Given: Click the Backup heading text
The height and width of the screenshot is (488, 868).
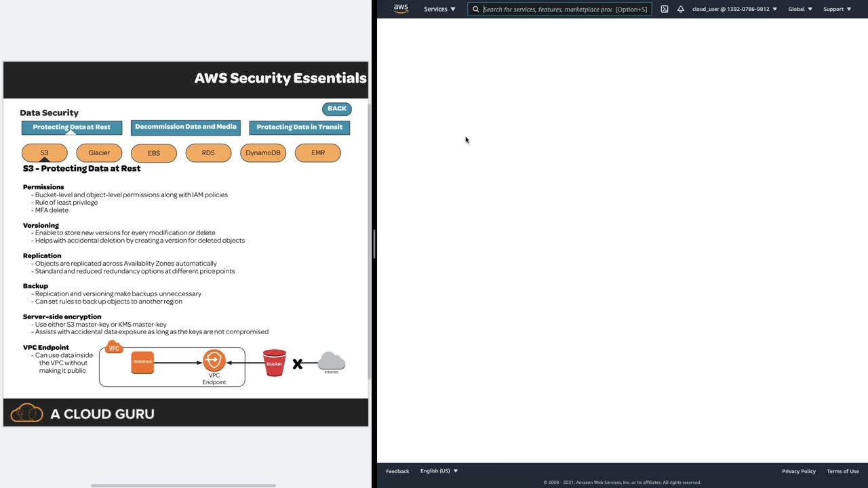Looking at the screenshot, I should 35,286.
